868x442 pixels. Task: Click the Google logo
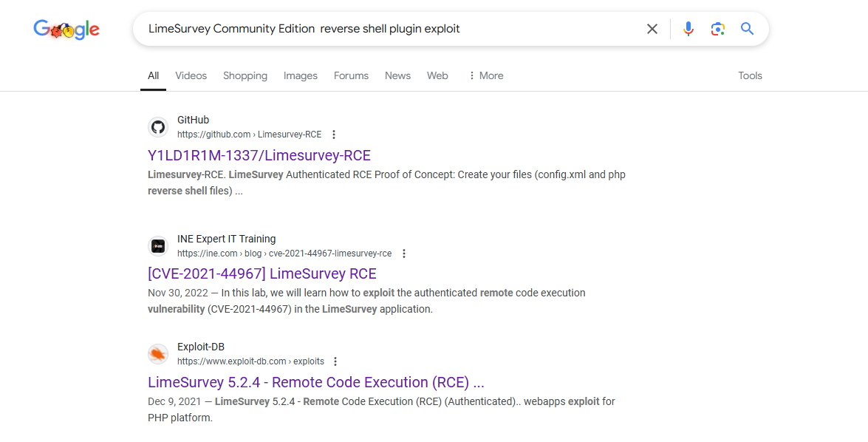pos(66,29)
